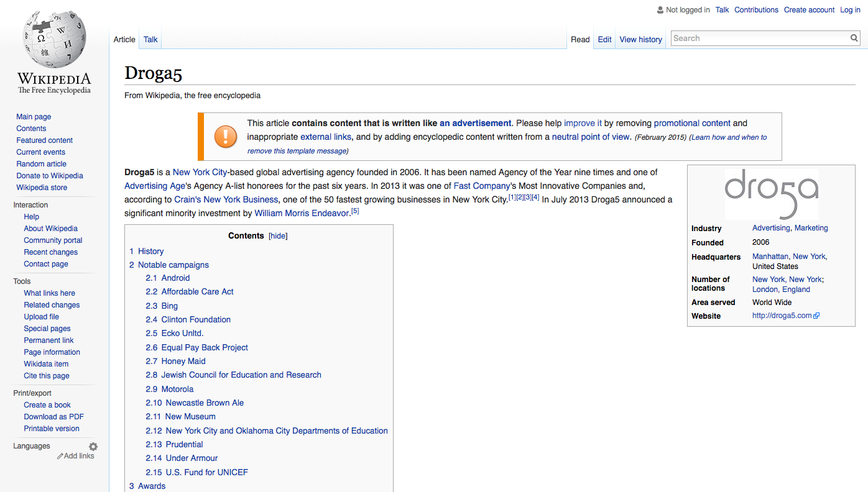Click citation reference [5]
The height and width of the screenshot is (492, 868).
[x=355, y=211]
